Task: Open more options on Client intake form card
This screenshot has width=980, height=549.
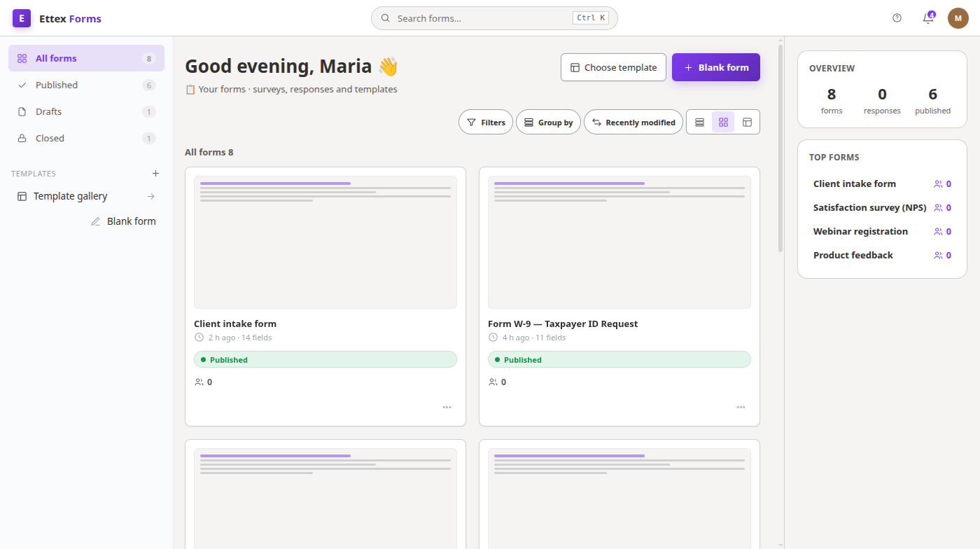Action: click(447, 407)
